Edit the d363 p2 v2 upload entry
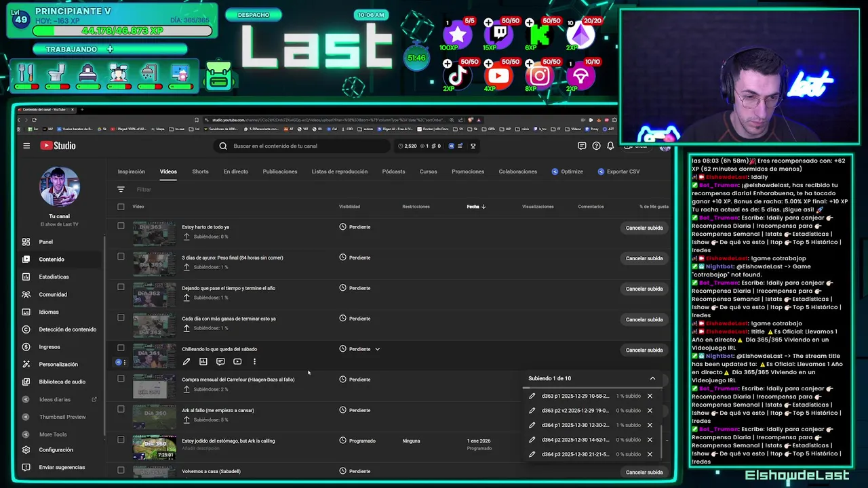This screenshot has width=868, height=488. pos(532,411)
